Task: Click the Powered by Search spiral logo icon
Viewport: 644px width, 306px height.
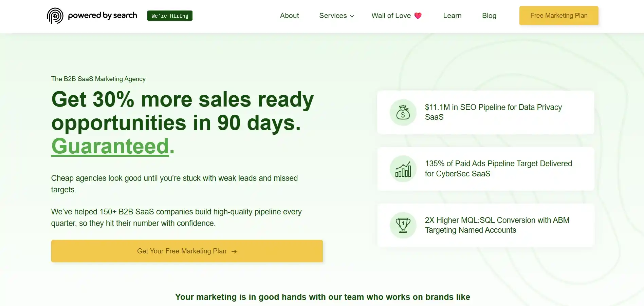Action: click(x=55, y=16)
